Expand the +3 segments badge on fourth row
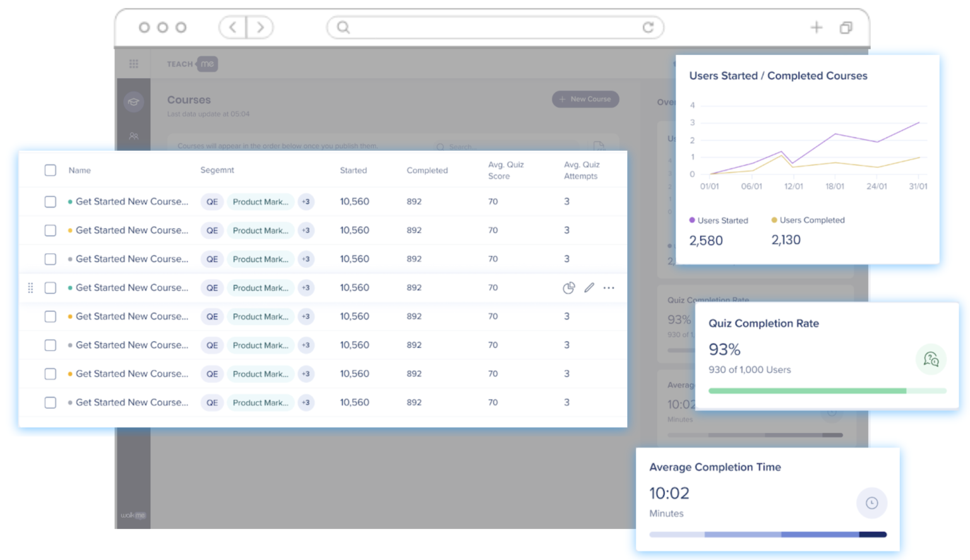This screenshot has width=970, height=560. tap(306, 288)
